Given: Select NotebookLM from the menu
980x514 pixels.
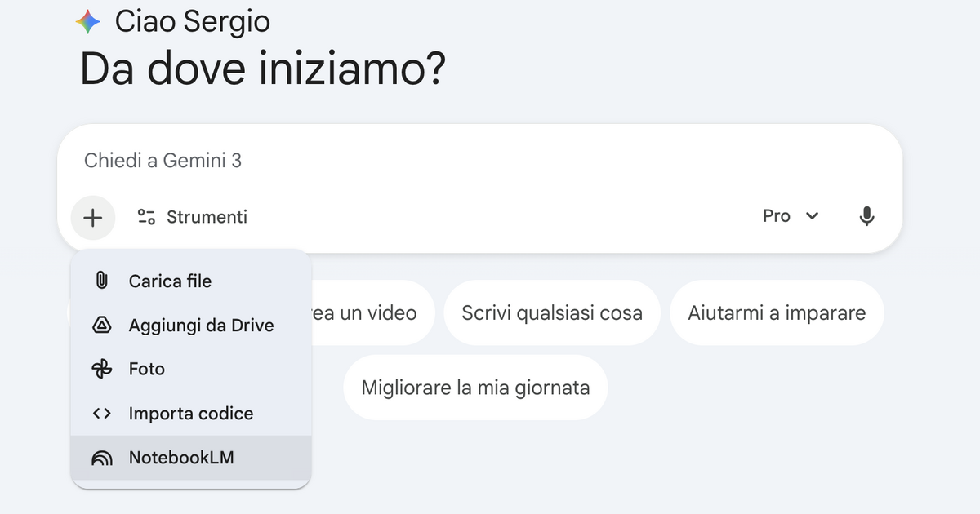Looking at the screenshot, I should (x=181, y=458).
